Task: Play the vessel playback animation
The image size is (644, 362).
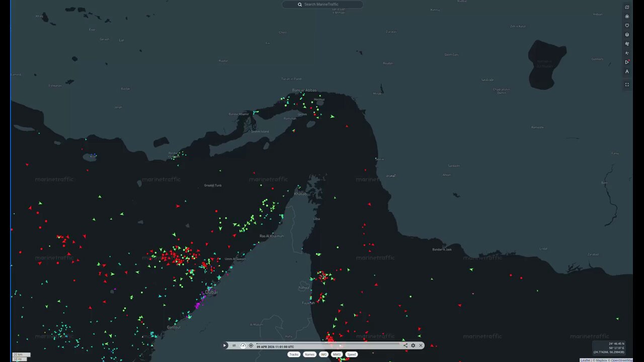Action: (x=224, y=345)
